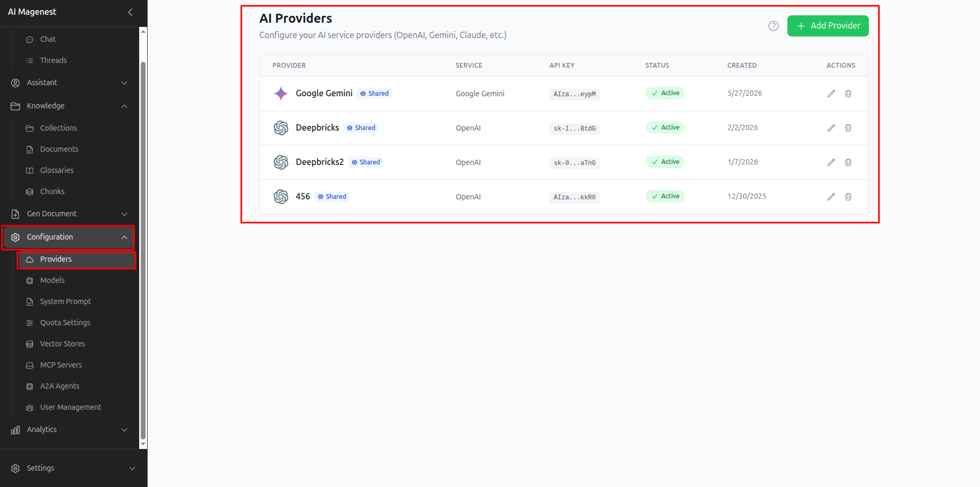The image size is (980, 487).
Task: Open the help question mark icon
Action: tap(774, 26)
